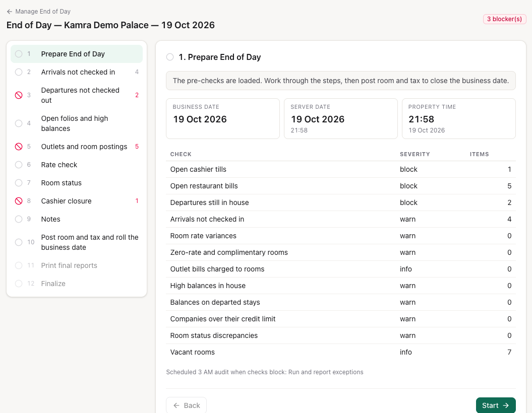Viewport: 532px width, 413px height.
Task: Click the blocked icon on Outlets and room postings
Action: tap(19, 147)
